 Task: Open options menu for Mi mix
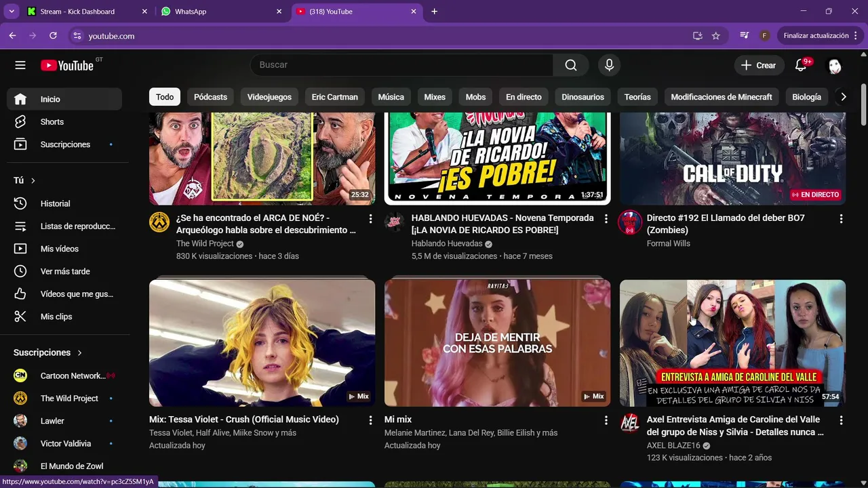(606, 420)
